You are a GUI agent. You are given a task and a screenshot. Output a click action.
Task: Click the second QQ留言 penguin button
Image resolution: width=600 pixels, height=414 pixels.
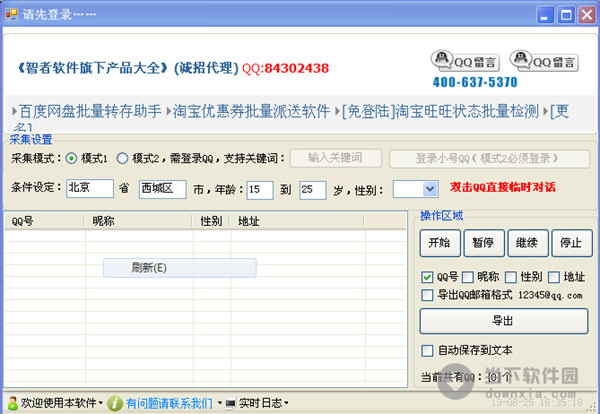pyautogui.click(x=544, y=61)
